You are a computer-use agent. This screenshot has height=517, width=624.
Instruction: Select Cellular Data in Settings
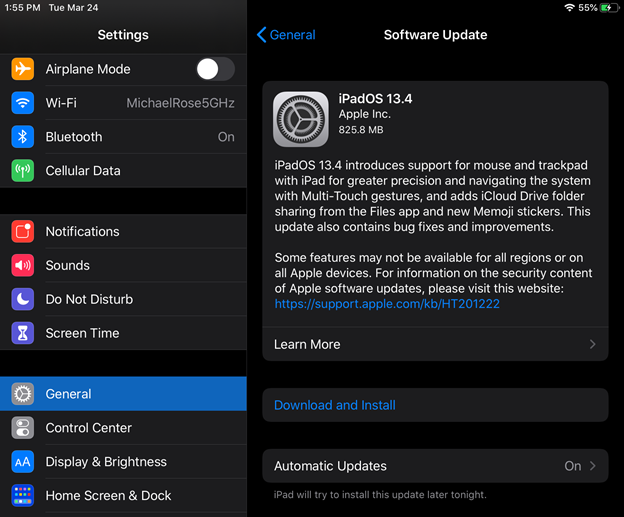(x=123, y=170)
